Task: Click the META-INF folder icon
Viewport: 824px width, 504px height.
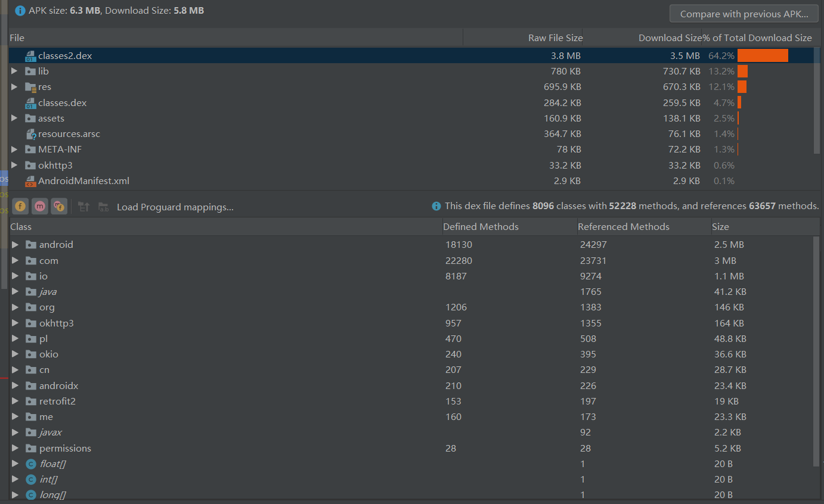Action: pyautogui.click(x=30, y=149)
